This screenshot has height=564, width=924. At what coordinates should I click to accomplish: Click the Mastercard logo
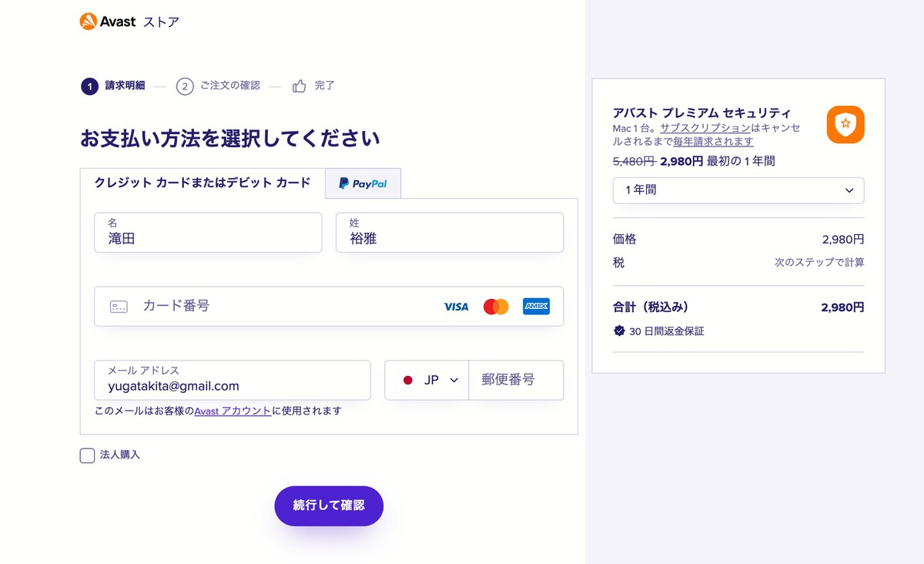click(496, 307)
